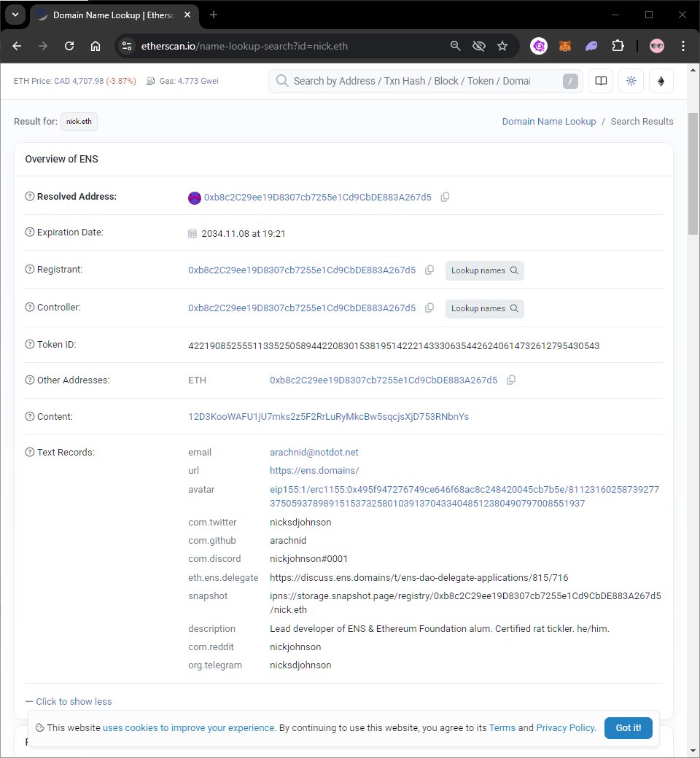The width and height of the screenshot is (700, 758).
Task: Open the MetaMask fox extension
Action: click(x=564, y=46)
